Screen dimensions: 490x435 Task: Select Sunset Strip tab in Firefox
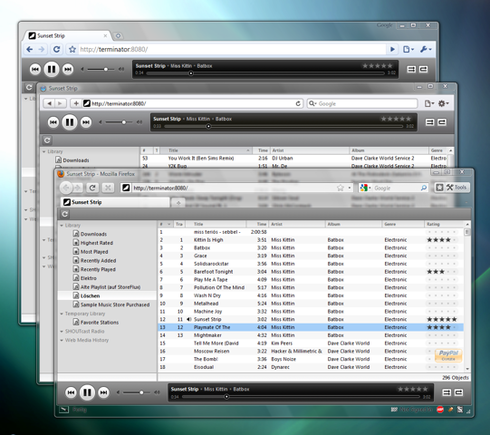[x=115, y=202]
